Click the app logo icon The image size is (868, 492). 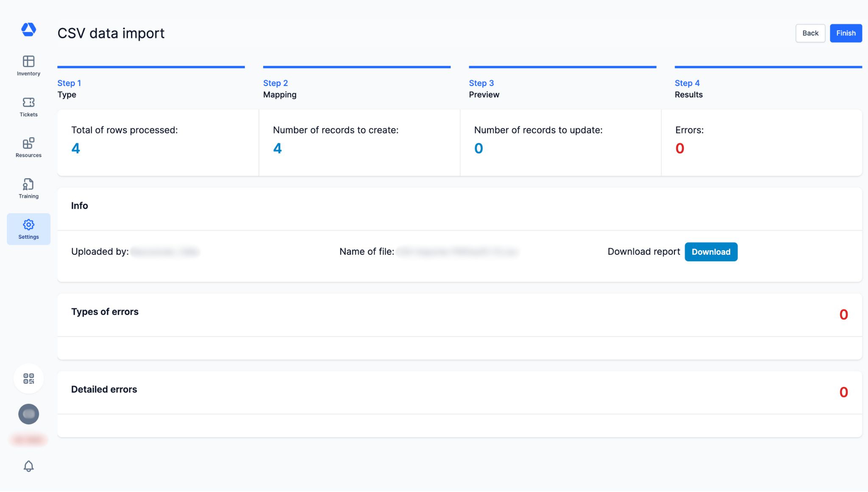pyautogui.click(x=28, y=30)
